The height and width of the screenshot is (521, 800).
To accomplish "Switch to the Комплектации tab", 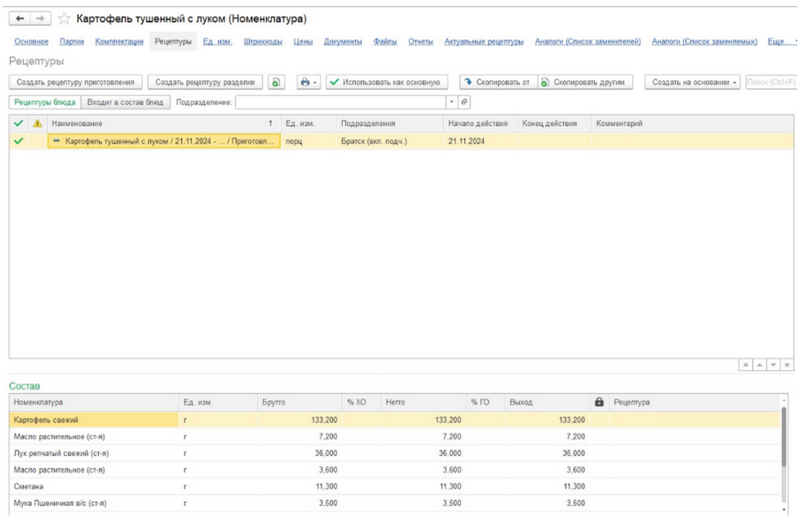I will (x=119, y=41).
